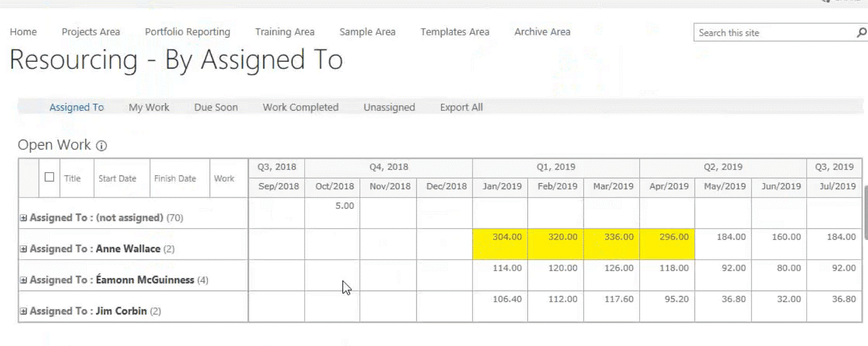This screenshot has width=868, height=346.
Task: Navigate to the Home link
Action: pos(23,32)
